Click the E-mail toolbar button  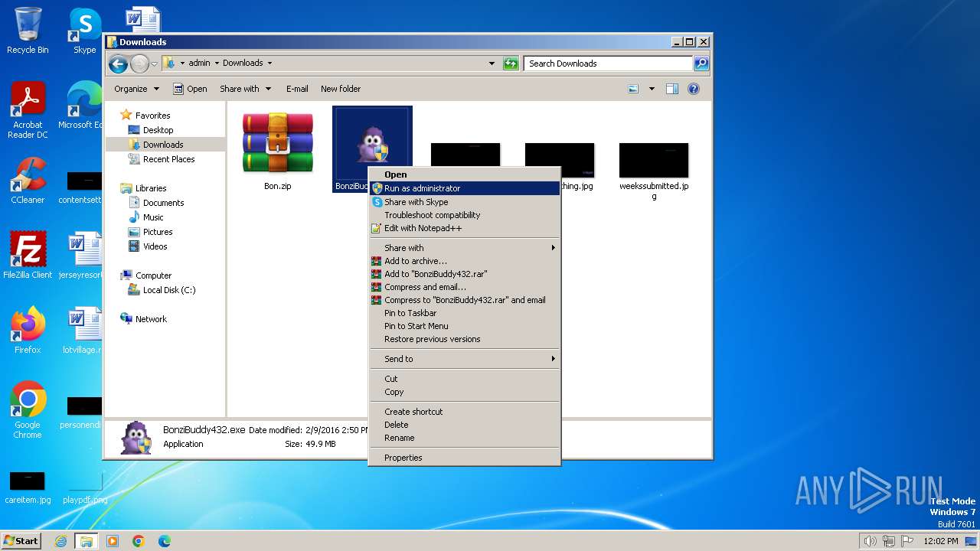click(x=297, y=89)
